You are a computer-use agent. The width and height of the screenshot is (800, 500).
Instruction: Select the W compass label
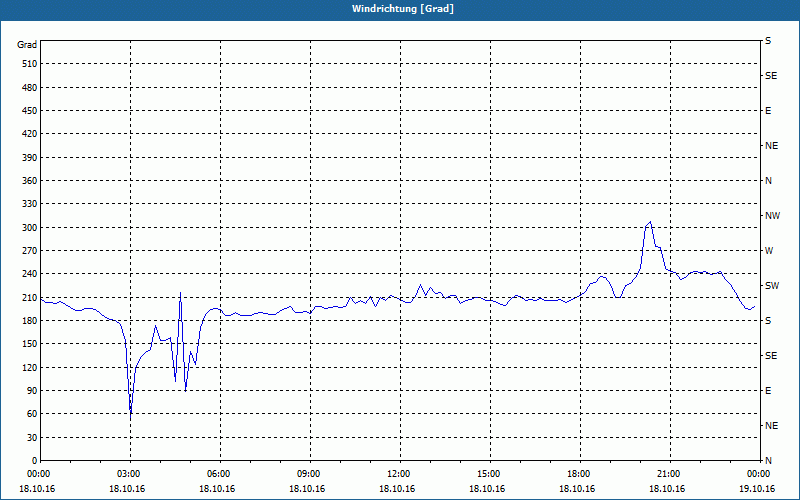point(769,251)
